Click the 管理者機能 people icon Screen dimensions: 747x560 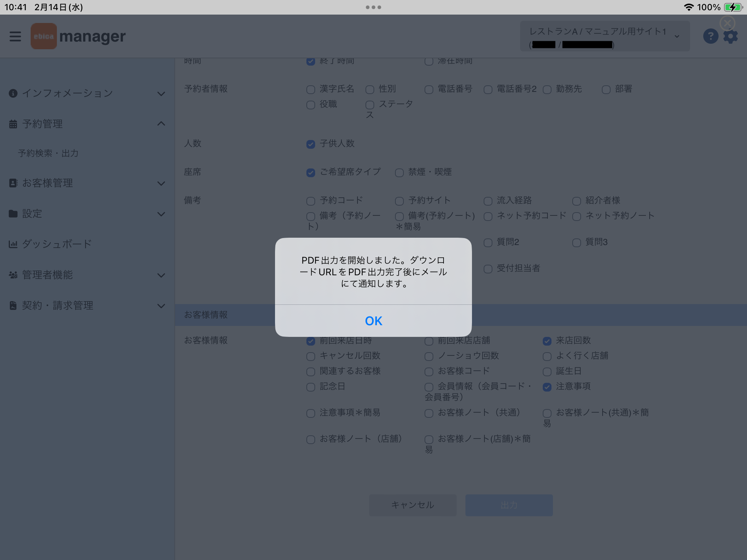coord(13,275)
